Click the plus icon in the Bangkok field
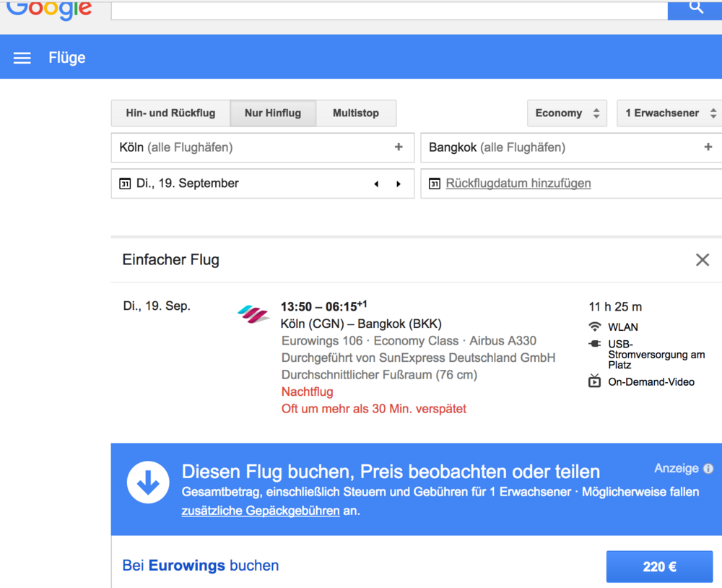722x588 pixels. point(708,147)
